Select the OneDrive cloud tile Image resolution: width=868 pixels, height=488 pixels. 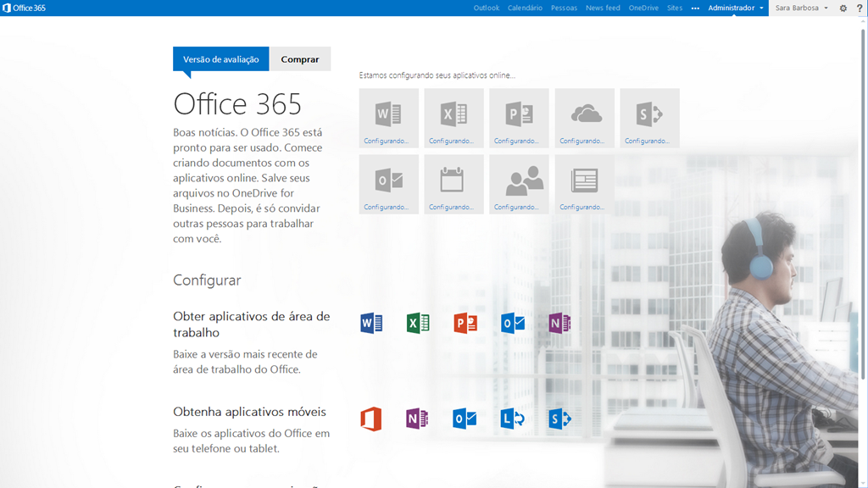click(x=584, y=118)
